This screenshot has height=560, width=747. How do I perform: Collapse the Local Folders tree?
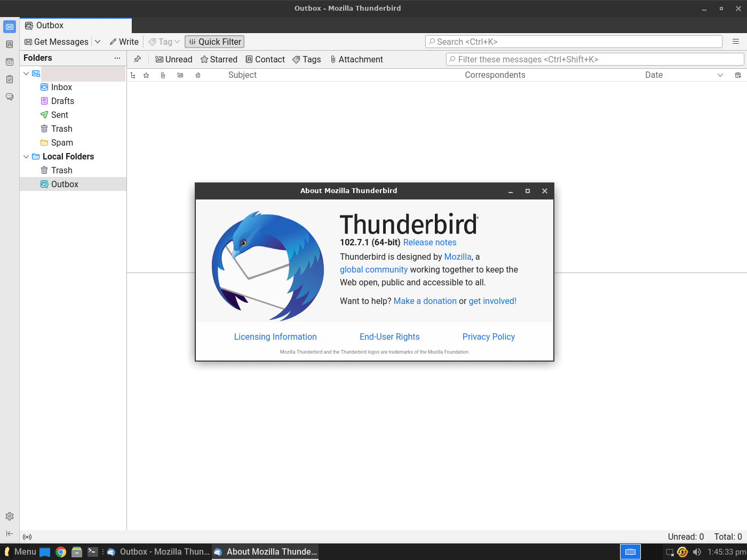point(26,156)
